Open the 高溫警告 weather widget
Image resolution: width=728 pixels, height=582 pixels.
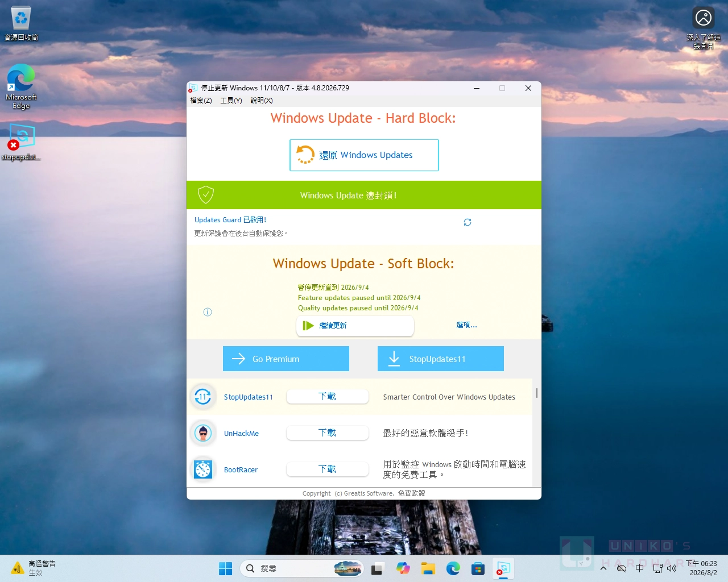(x=34, y=568)
